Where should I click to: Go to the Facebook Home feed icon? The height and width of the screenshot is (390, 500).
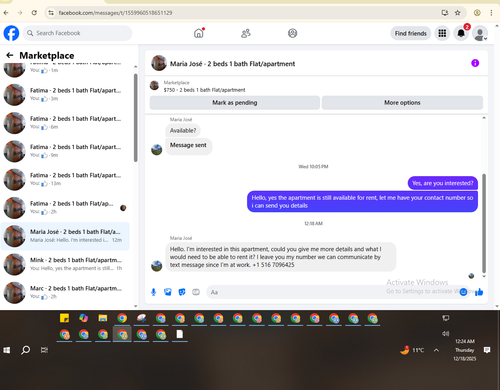point(199,33)
